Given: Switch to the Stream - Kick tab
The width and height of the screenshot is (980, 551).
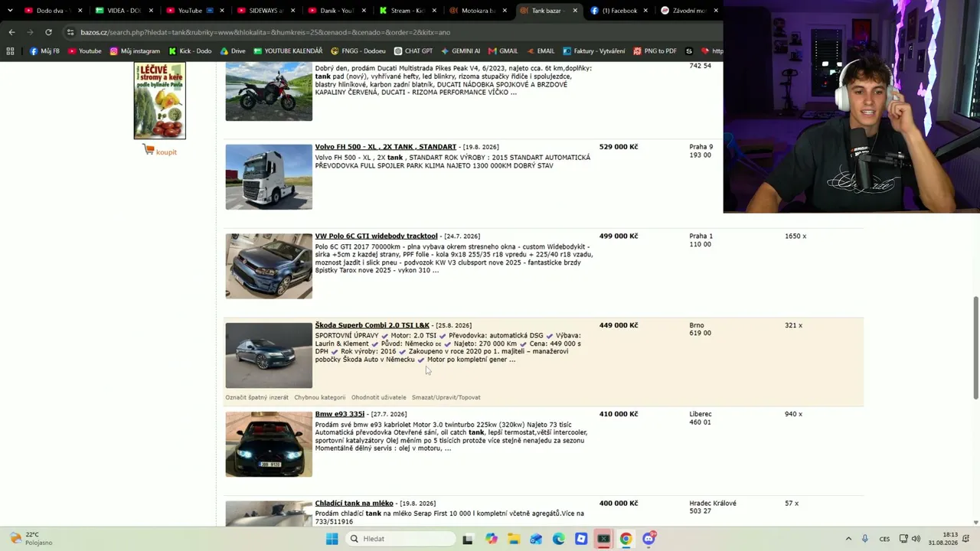Looking at the screenshot, I should click(406, 11).
